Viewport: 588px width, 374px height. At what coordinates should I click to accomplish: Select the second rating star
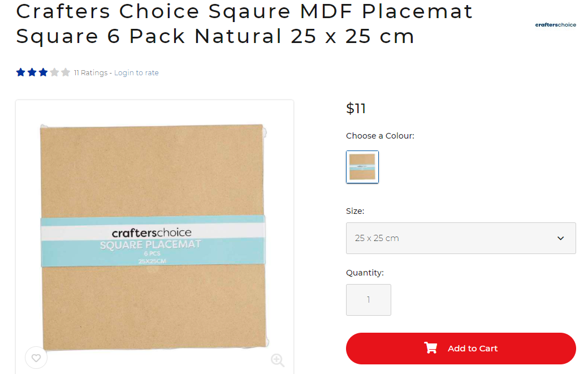pos(32,72)
